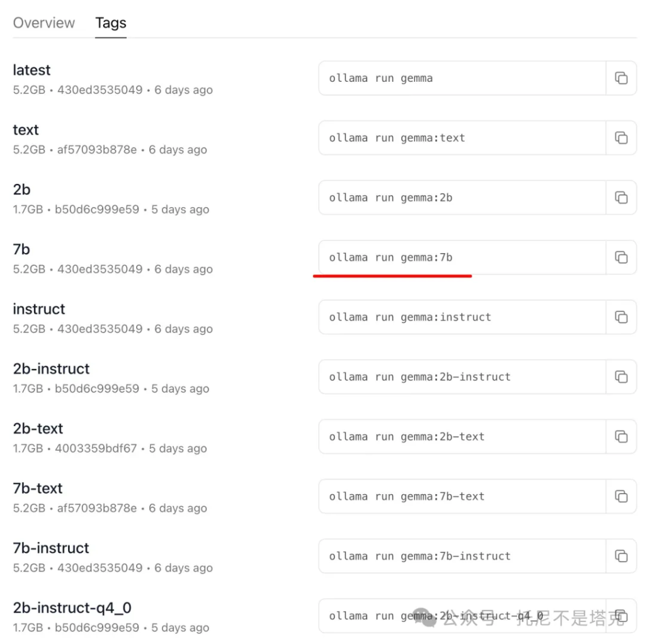Copy the gemma:7b-text run command
The height and width of the screenshot is (644, 645).
(x=621, y=496)
